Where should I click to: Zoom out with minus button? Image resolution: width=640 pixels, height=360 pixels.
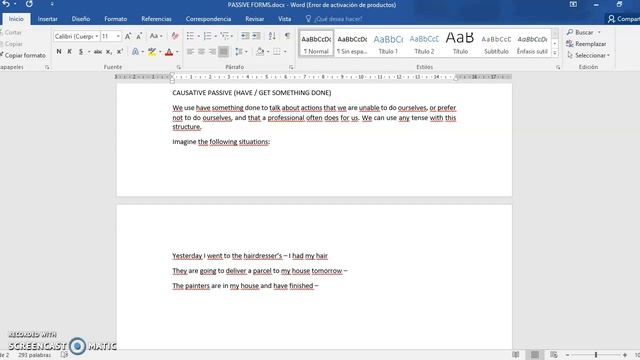click(567, 355)
